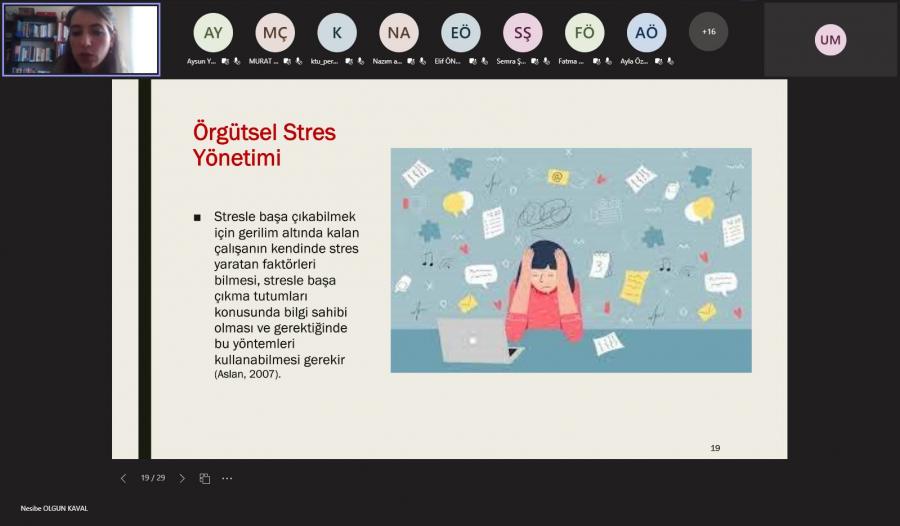Select the AY participant avatar
This screenshot has width=900, height=526.
click(x=213, y=33)
